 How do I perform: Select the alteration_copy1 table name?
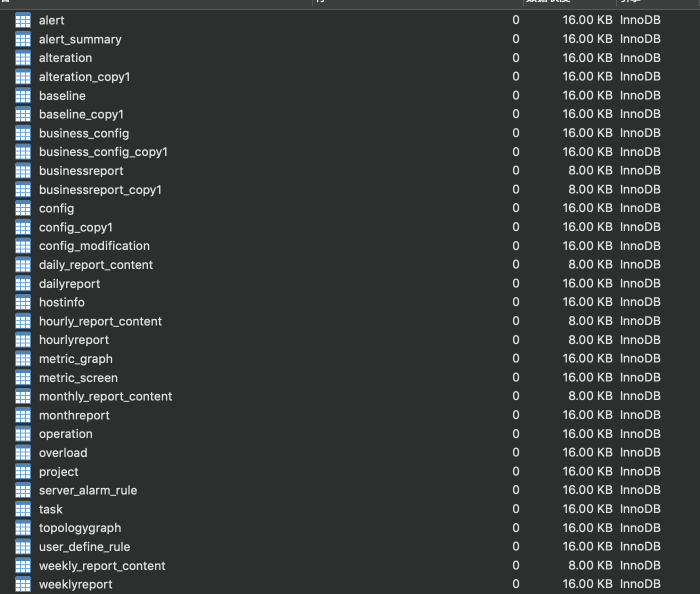[x=84, y=77]
